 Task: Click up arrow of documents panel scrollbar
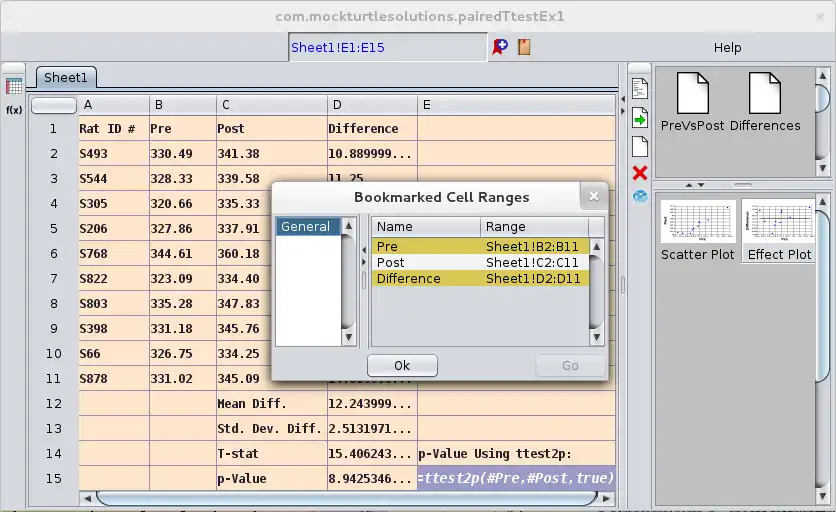click(822, 76)
